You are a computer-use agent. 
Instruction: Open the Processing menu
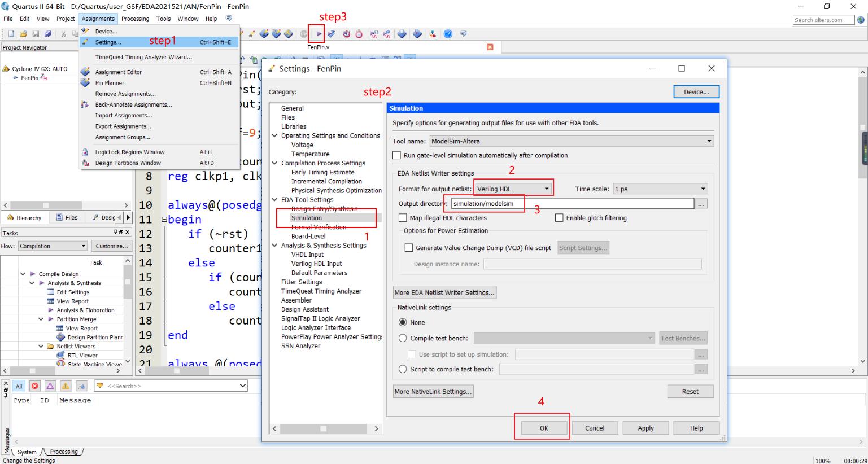pos(135,19)
